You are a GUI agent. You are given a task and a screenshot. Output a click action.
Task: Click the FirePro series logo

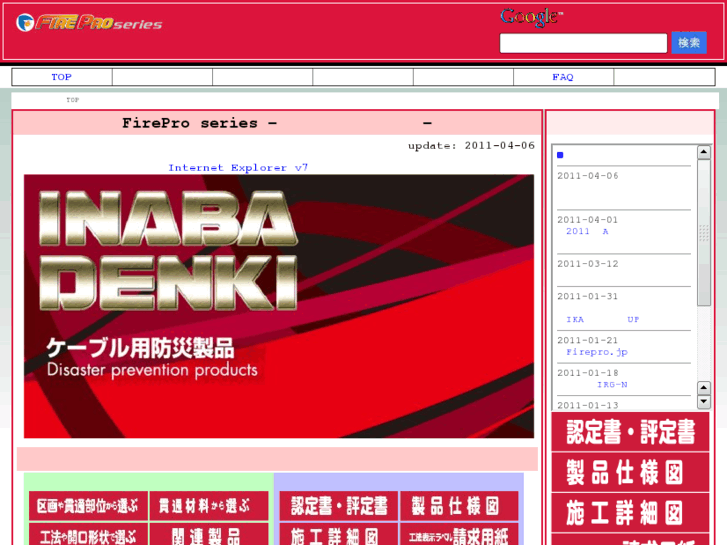click(x=89, y=22)
